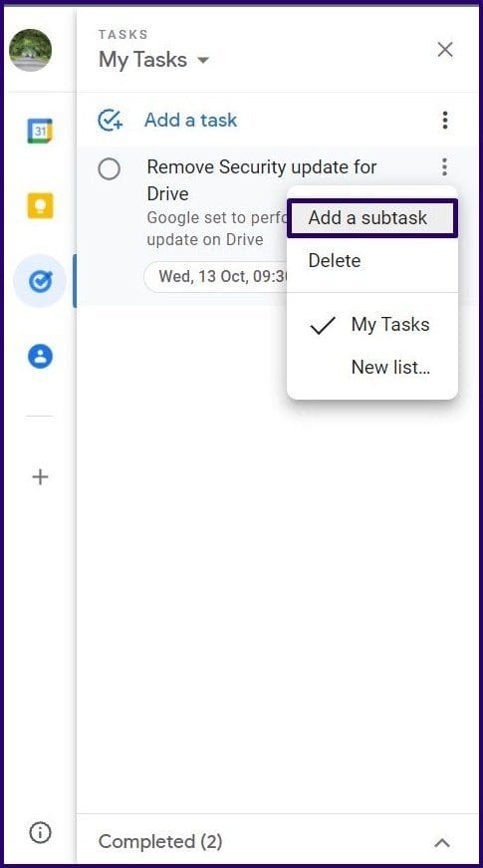Mark Remove Security update task complete
The height and width of the screenshot is (868, 483).
point(109,168)
